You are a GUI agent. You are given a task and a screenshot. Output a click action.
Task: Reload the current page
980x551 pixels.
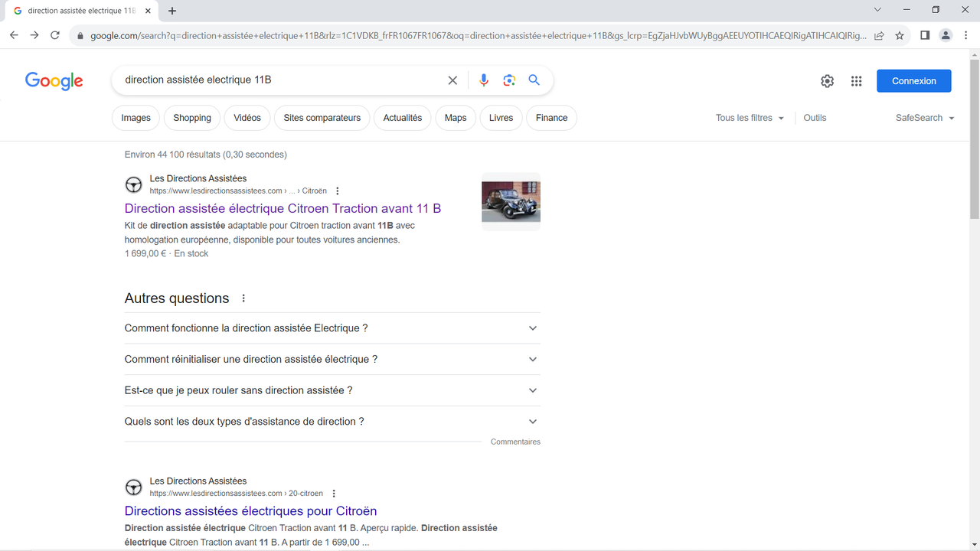55,35
